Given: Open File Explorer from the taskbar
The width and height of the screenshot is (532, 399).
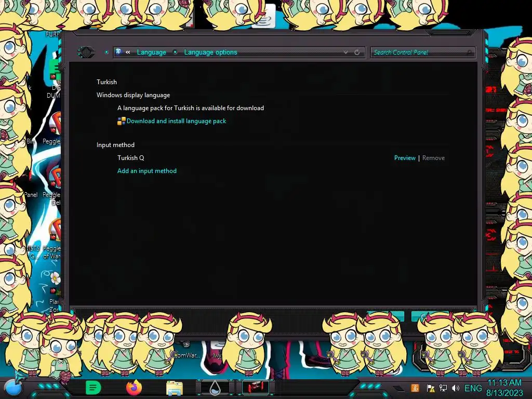Looking at the screenshot, I should tap(175, 388).
